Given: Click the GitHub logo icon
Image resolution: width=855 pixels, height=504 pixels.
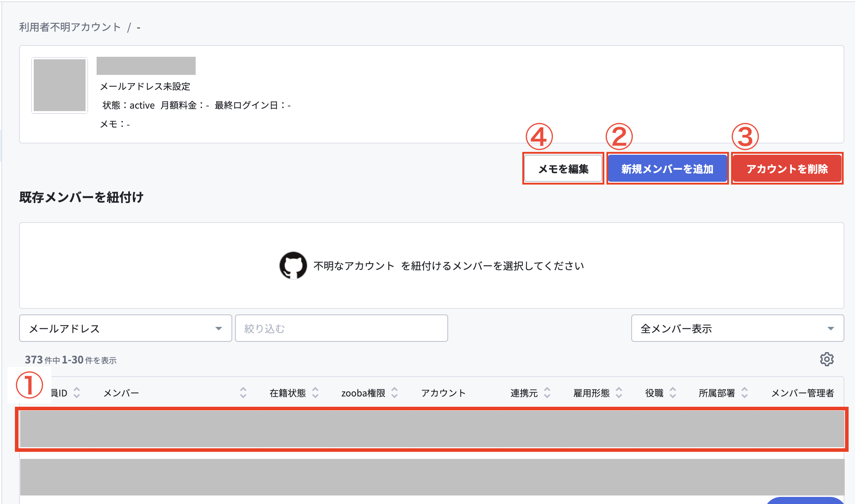Looking at the screenshot, I should click(293, 265).
